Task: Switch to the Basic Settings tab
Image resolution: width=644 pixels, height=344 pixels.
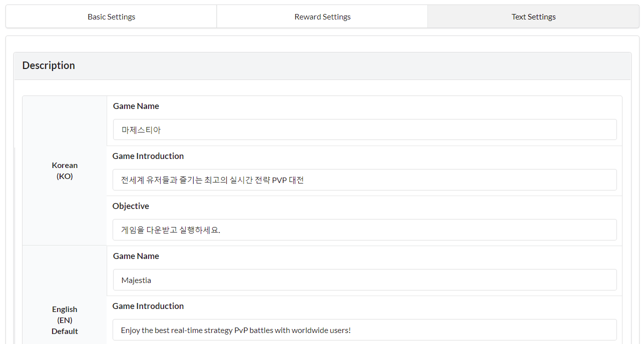Action: tap(111, 16)
